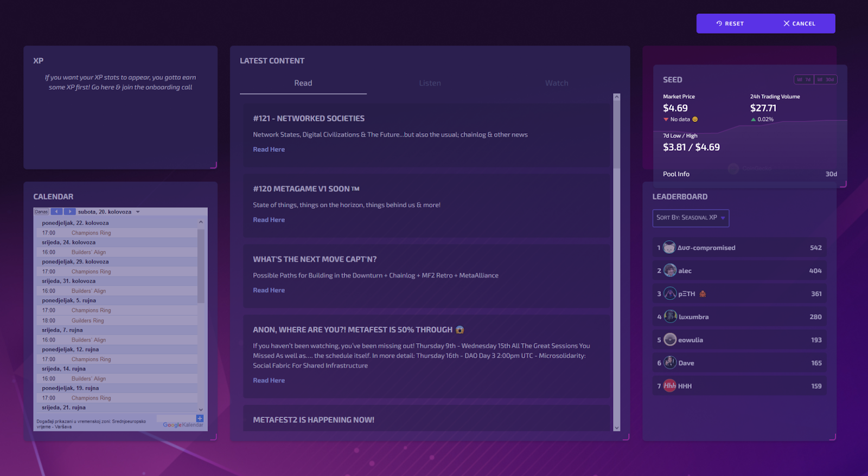Click the Reset button

coord(730,23)
